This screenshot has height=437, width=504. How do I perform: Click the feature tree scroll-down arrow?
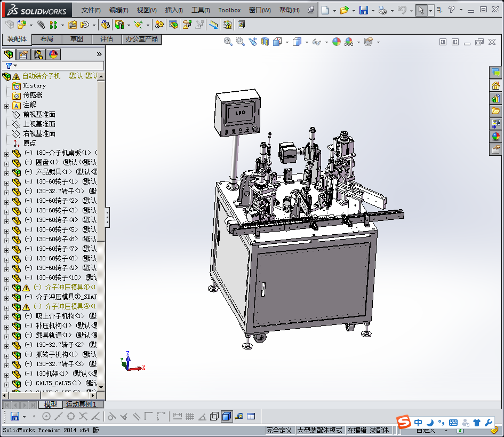click(x=101, y=387)
